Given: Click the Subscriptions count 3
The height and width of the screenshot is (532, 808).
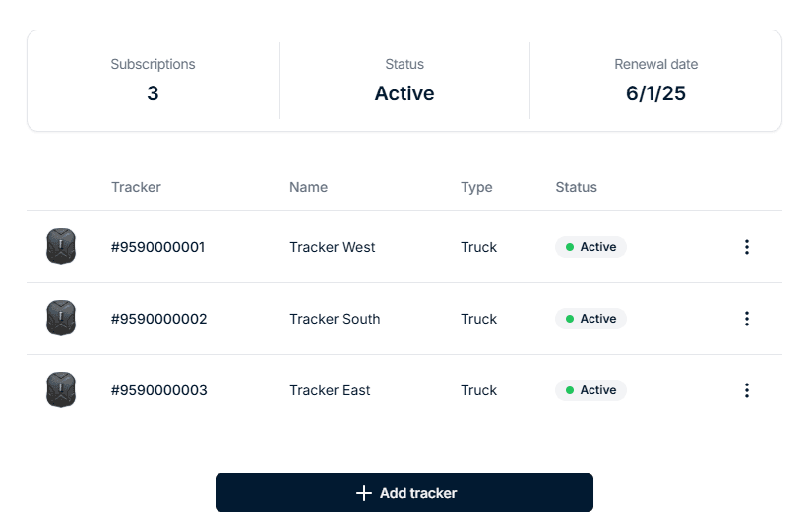Looking at the screenshot, I should 153,93.
